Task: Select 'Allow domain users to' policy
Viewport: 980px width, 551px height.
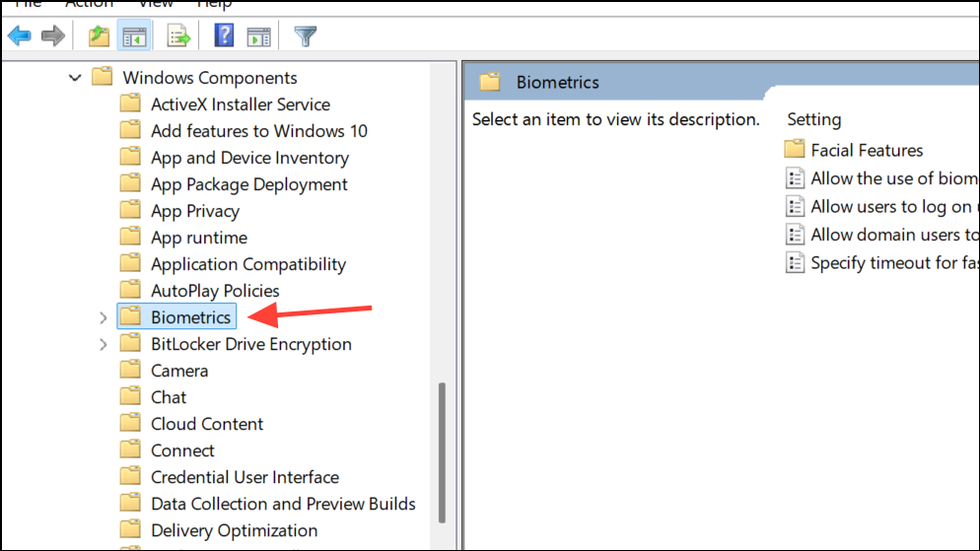Action: (x=894, y=235)
